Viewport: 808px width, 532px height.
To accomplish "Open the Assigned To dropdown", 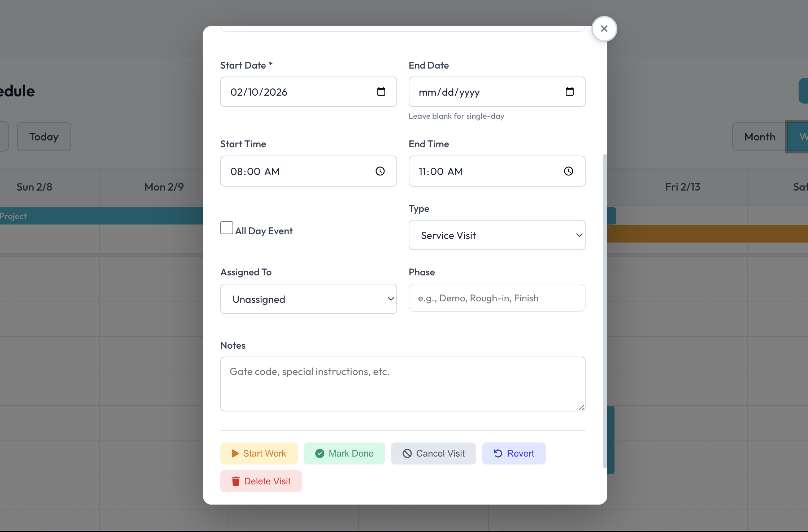I will click(308, 299).
